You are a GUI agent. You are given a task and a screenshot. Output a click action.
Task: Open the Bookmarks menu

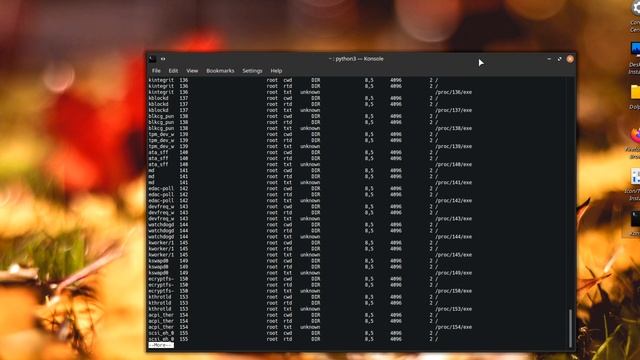tap(220, 71)
